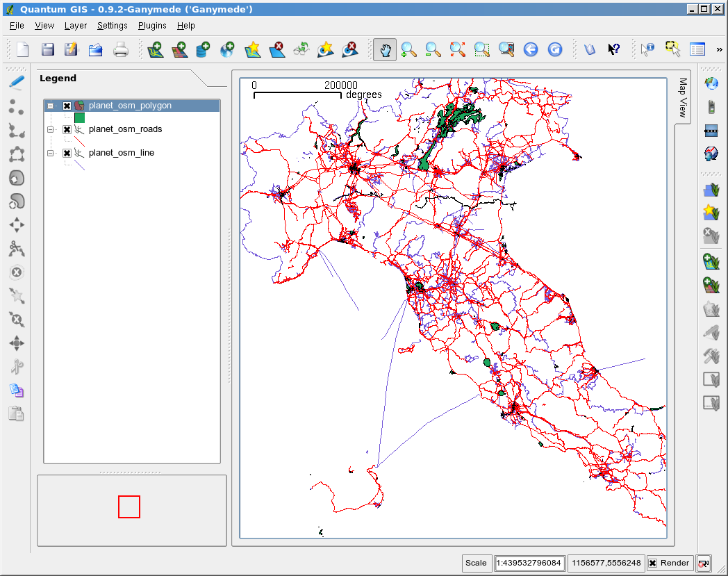The width and height of the screenshot is (728, 576).
Task: Toggle visibility of planet_osm_polygon layer
Action: pyautogui.click(x=67, y=106)
